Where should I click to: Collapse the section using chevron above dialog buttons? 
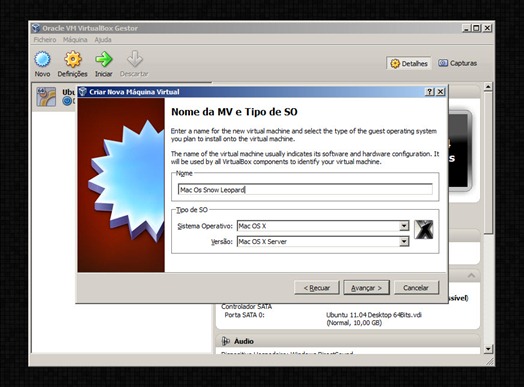(x=471, y=276)
